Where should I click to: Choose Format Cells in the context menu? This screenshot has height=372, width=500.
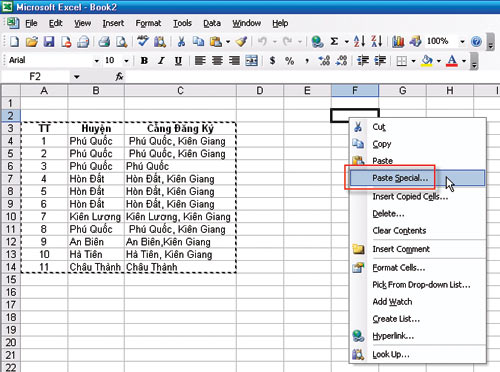coord(417,268)
